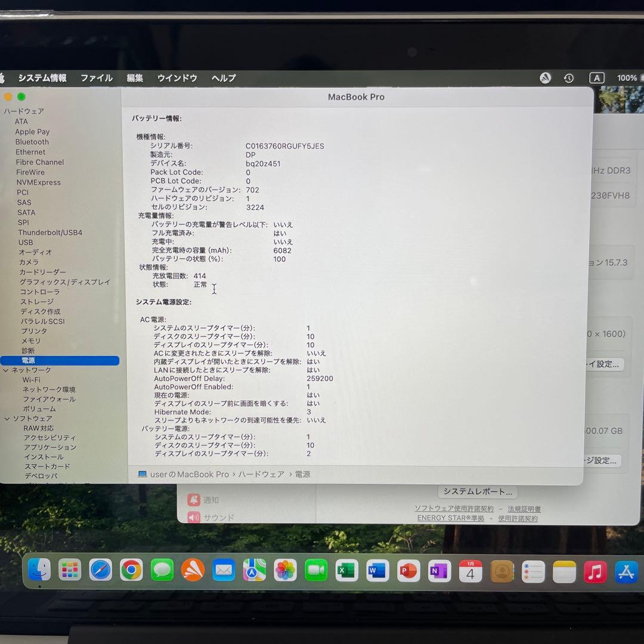644x644 pixels.
Task: Open Apple Music from the Dock
Action: 595,571
